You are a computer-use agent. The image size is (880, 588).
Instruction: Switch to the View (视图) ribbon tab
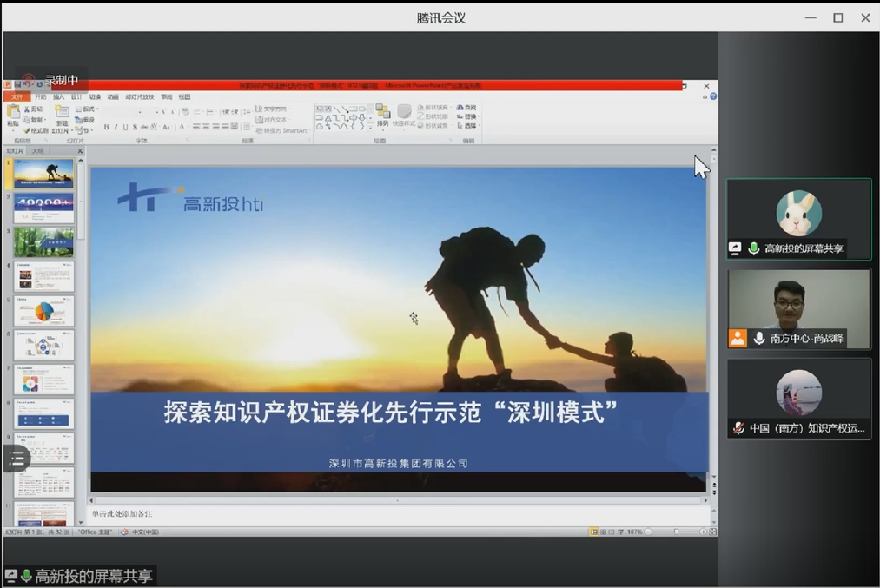[185, 96]
